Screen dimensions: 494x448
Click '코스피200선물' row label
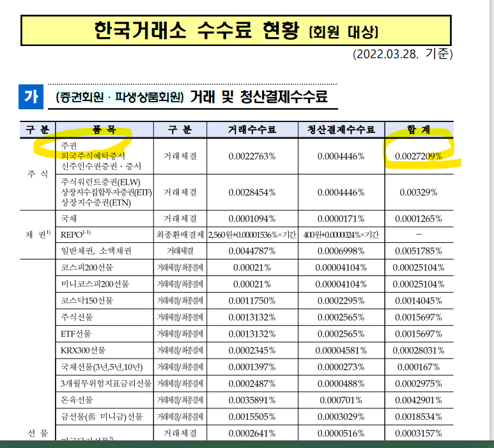click(87, 268)
